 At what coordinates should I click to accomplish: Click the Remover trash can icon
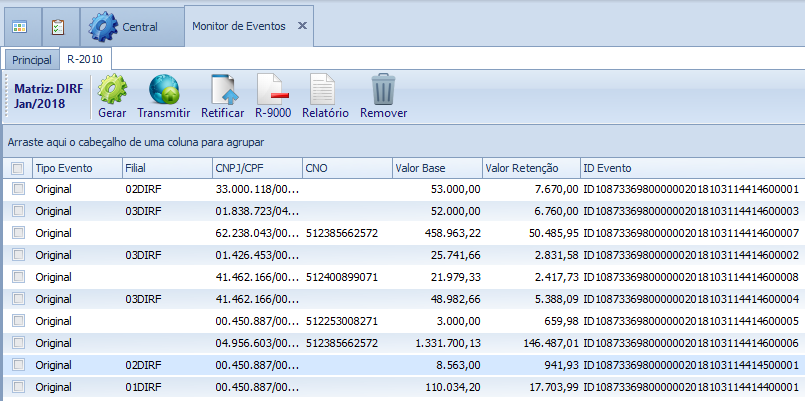383,92
